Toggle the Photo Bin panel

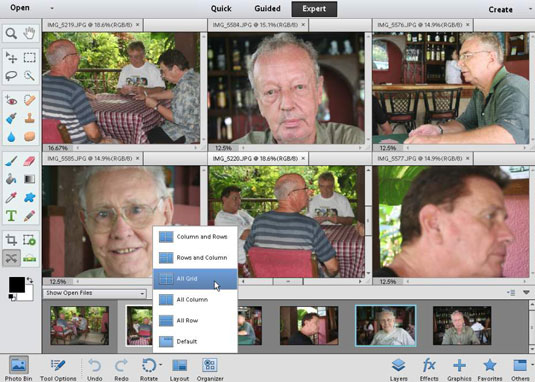(x=18, y=369)
